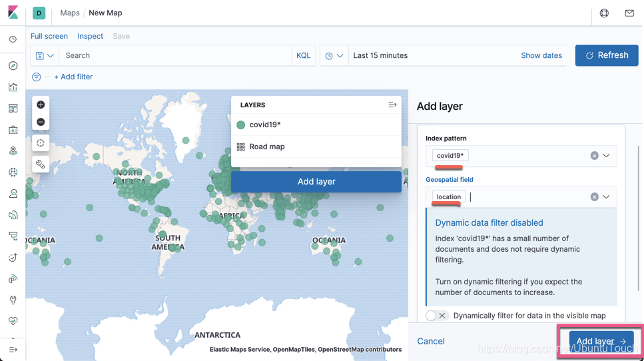This screenshot has height=361, width=644.
Task: Open SIEM icon in sidebar
Action: [x=13, y=279]
